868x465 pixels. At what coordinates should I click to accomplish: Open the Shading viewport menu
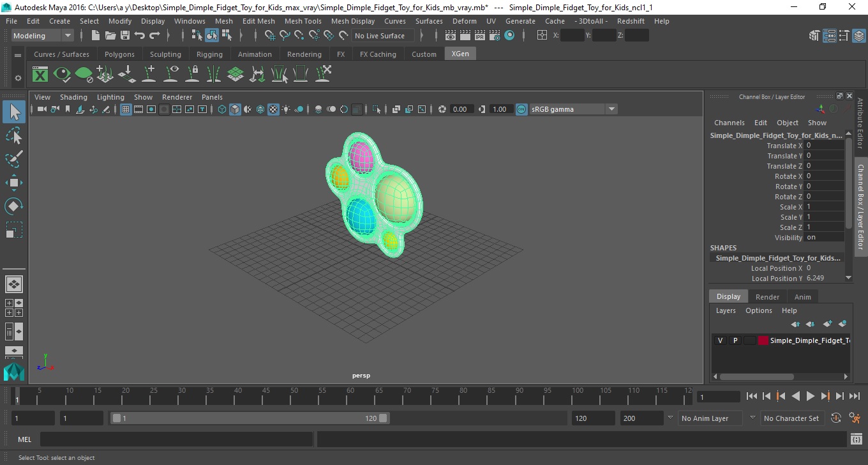tap(73, 97)
